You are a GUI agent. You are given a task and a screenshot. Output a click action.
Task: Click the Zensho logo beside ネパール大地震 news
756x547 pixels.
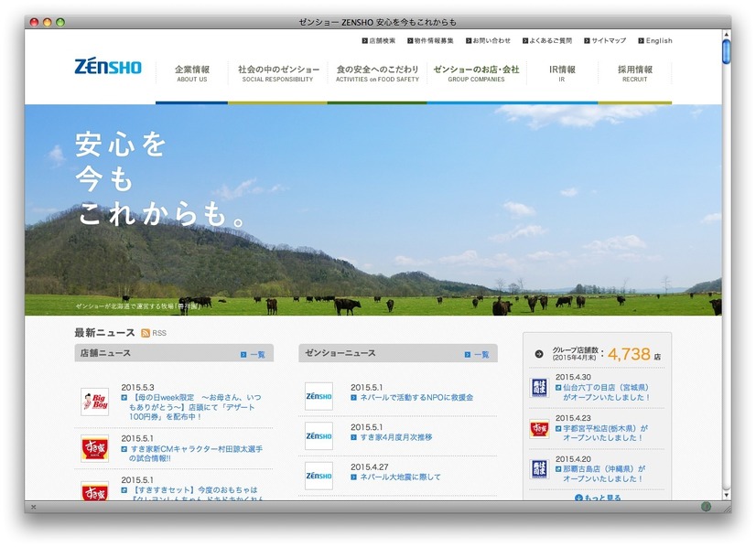tap(319, 476)
